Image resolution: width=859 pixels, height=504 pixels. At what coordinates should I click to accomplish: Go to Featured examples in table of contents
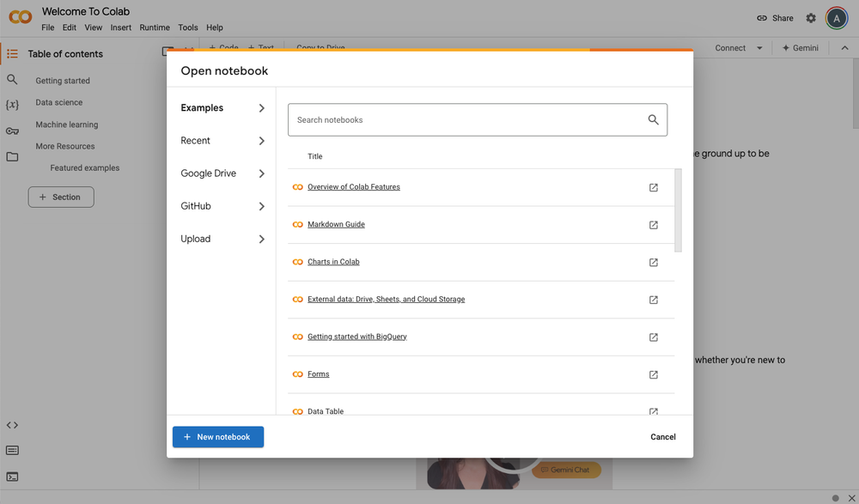click(85, 168)
